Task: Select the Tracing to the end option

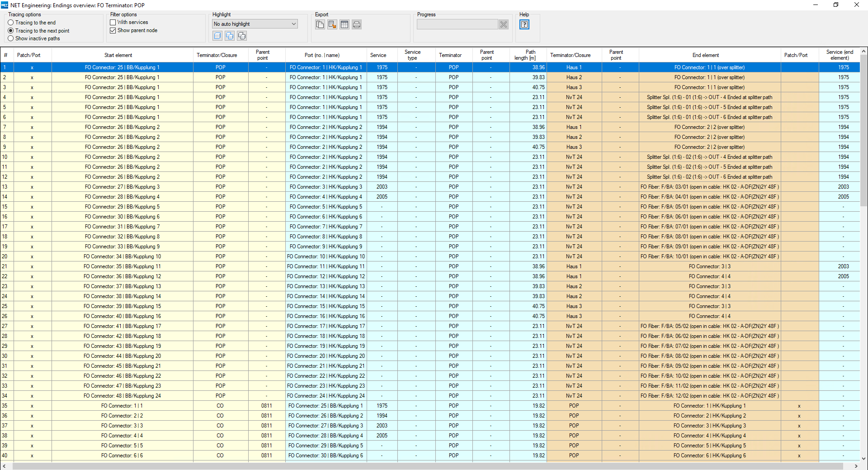Action: 11,23
